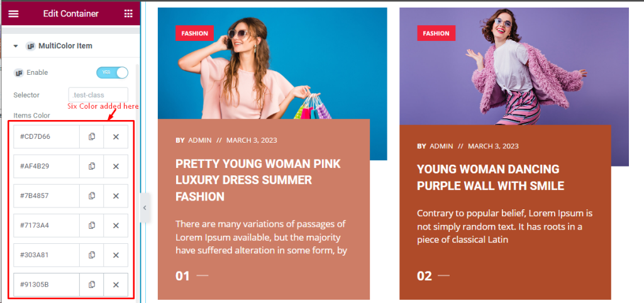
Task: Open the hamburger menu in Edit Container
Action: [x=13, y=14]
